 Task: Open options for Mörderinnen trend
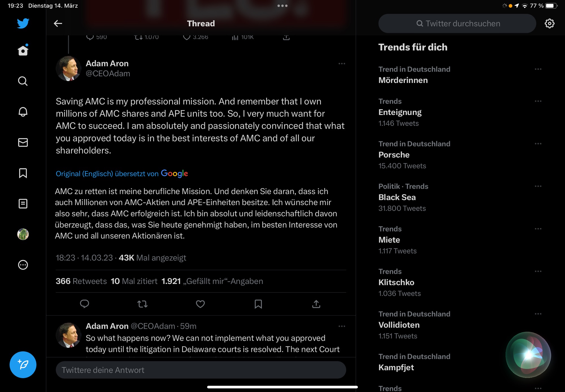(x=538, y=69)
